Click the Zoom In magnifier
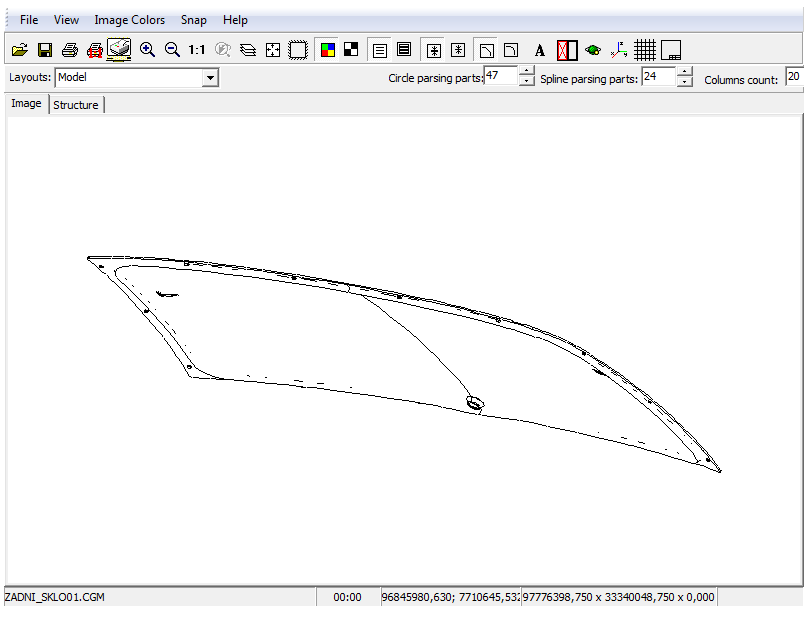 pyautogui.click(x=147, y=50)
